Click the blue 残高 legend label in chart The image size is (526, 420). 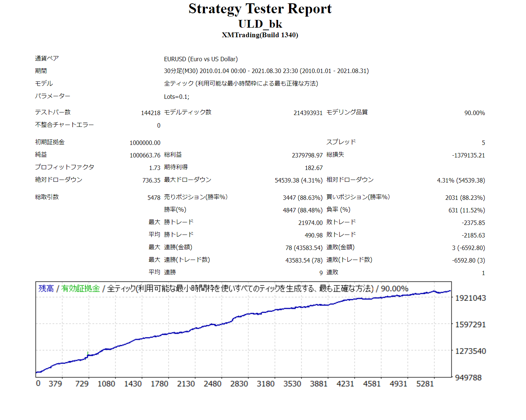coord(46,288)
